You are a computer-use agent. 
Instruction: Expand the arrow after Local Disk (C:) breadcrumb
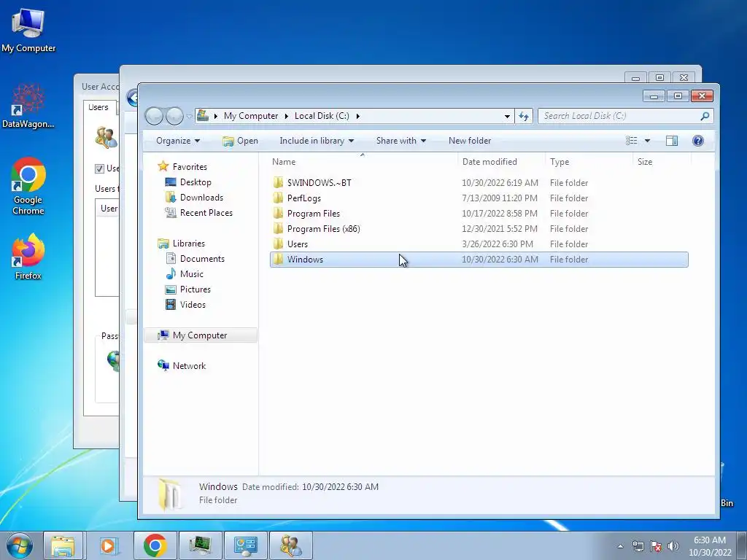[x=357, y=116]
